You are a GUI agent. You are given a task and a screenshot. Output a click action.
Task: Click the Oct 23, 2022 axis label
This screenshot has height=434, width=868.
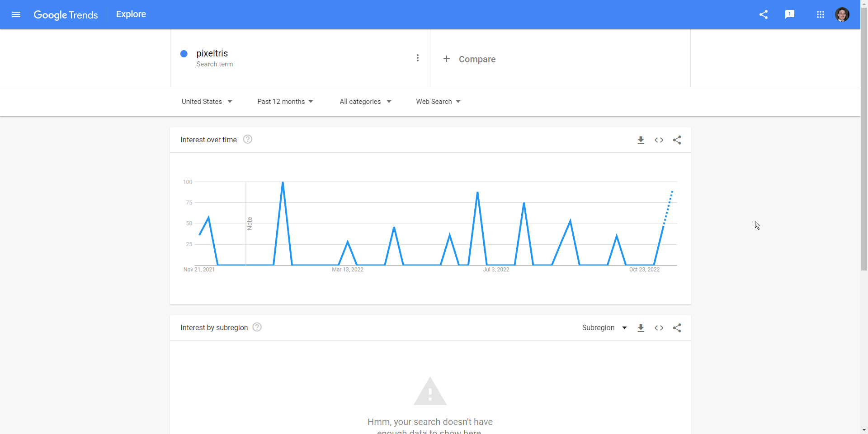(x=644, y=270)
